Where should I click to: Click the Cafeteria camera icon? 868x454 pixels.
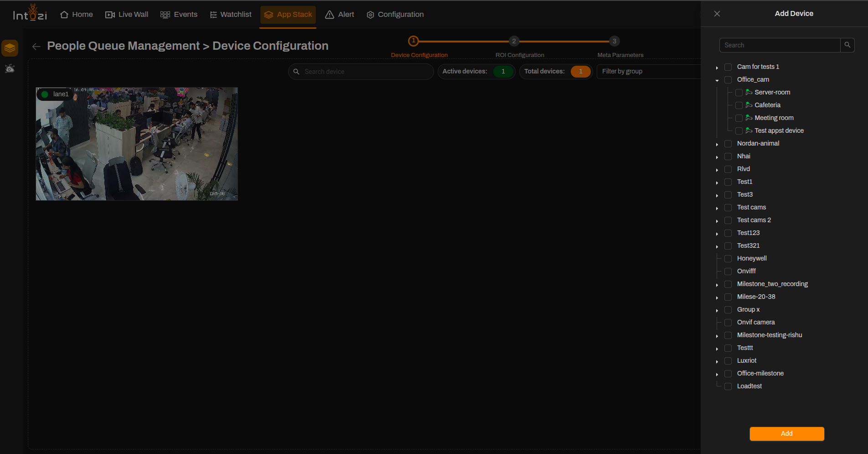749,105
